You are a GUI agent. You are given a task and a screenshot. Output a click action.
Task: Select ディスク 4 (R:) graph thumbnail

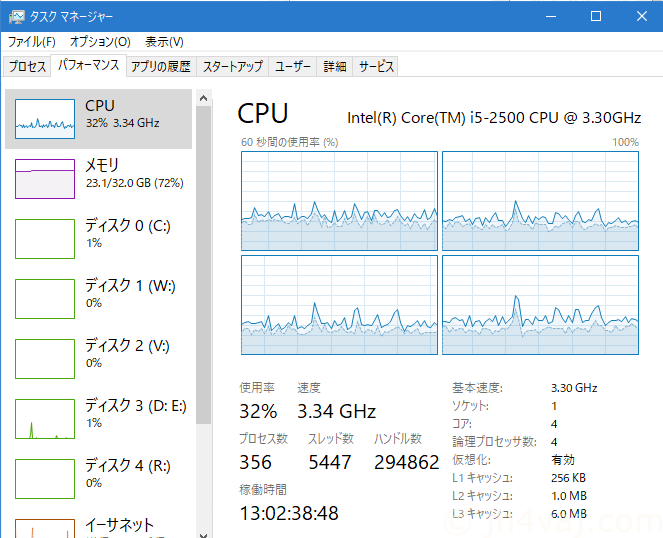pyautogui.click(x=45, y=479)
